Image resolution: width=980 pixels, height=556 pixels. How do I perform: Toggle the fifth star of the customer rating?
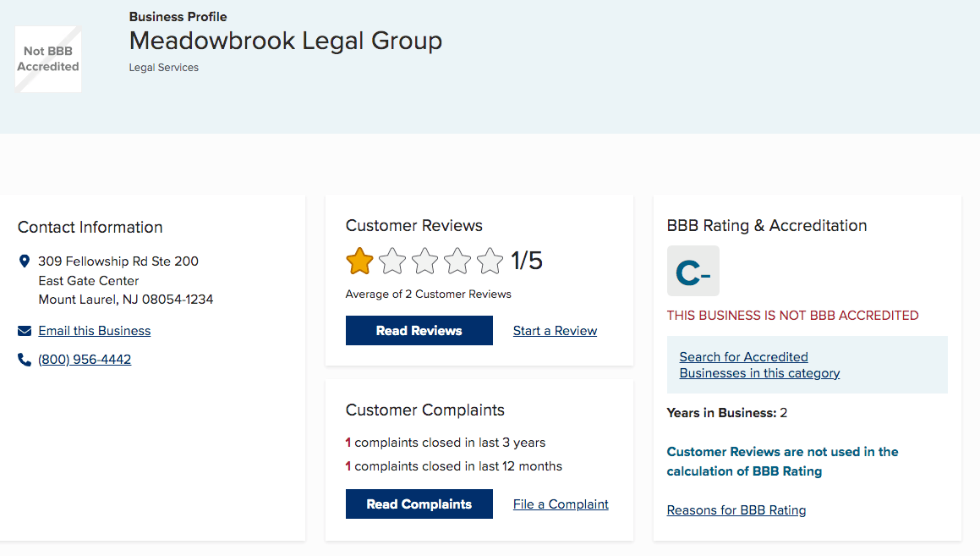[490, 261]
